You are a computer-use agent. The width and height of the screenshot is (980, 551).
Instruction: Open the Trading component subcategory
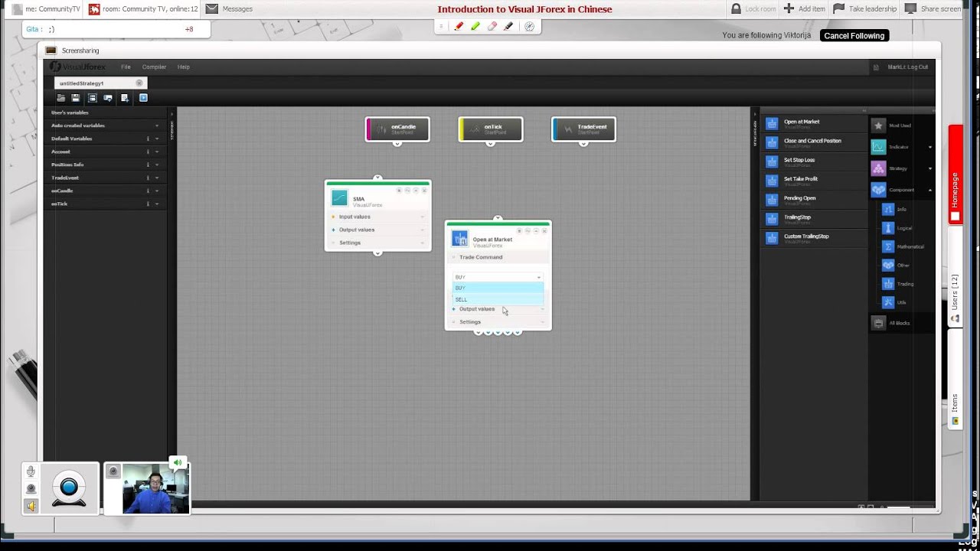click(x=888, y=284)
